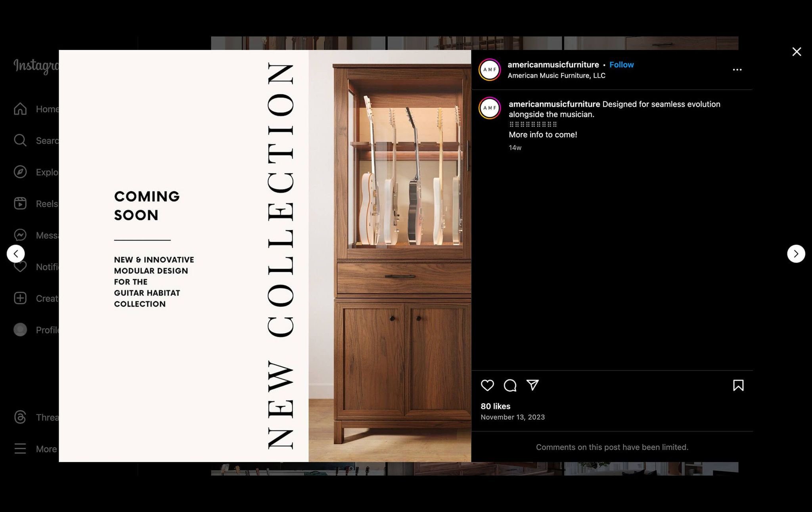Image resolution: width=812 pixels, height=512 pixels.
Task: Select the Search magnifier icon
Action: pyautogui.click(x=20, y=140)
